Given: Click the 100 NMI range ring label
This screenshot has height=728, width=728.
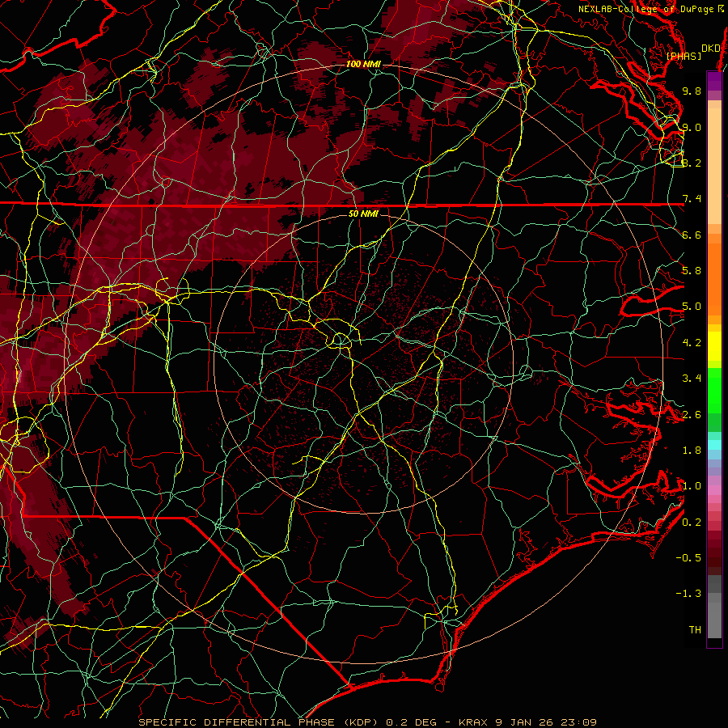Looking at the screenshot, I should click(x=363, y=64).
